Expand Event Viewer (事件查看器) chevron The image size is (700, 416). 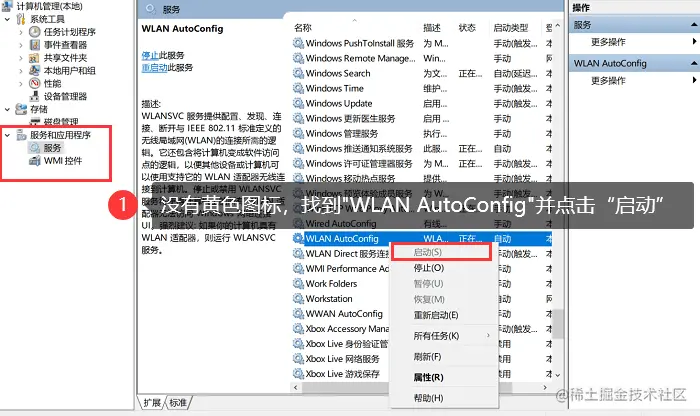(x=21, y=45)
